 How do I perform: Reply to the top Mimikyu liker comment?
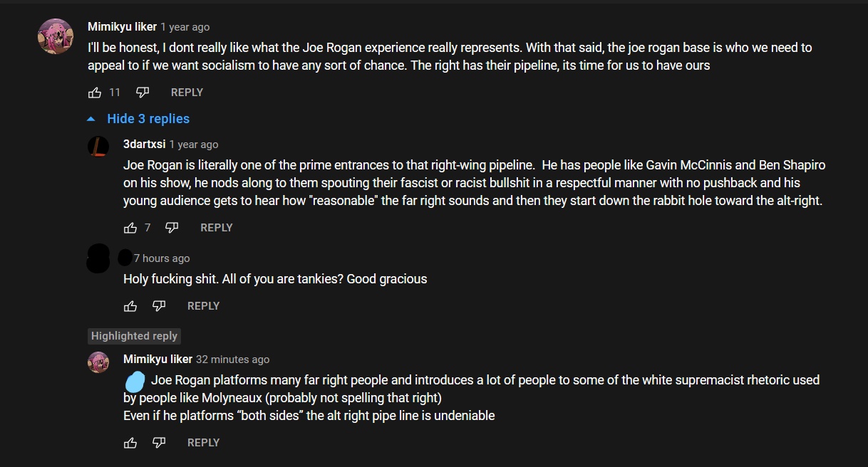click(187, 93)
